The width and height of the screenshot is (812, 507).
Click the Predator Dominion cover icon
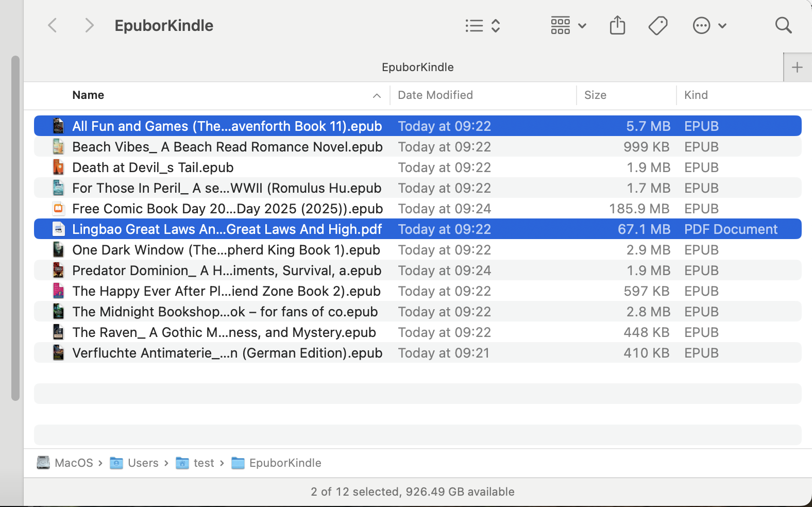(59, 271)
